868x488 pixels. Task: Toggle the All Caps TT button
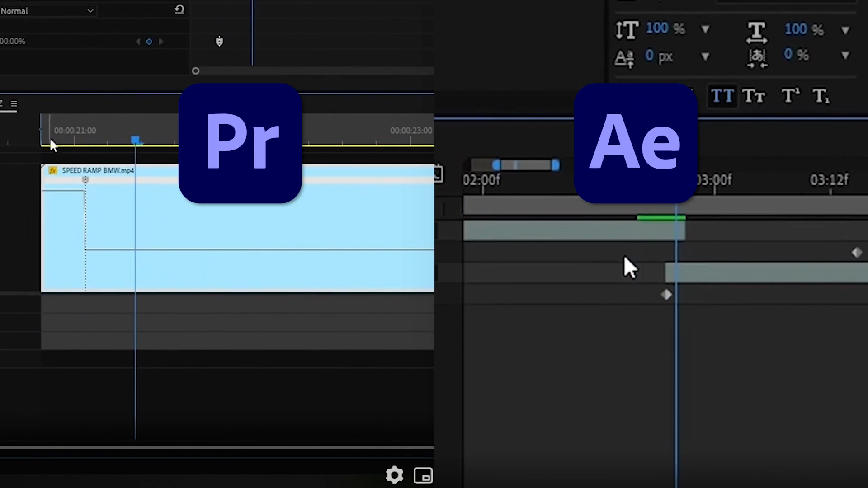tap(722, 96)
